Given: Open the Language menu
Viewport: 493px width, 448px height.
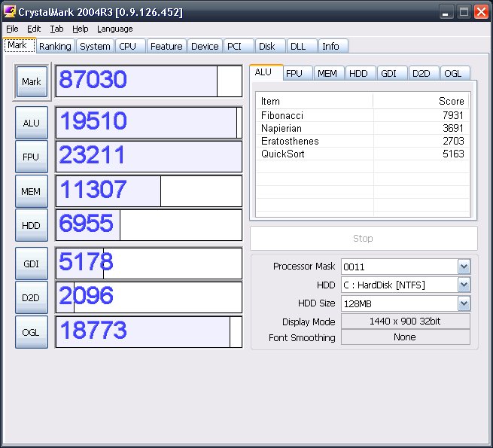Looking at the screenshot, I should pos(114,29).
